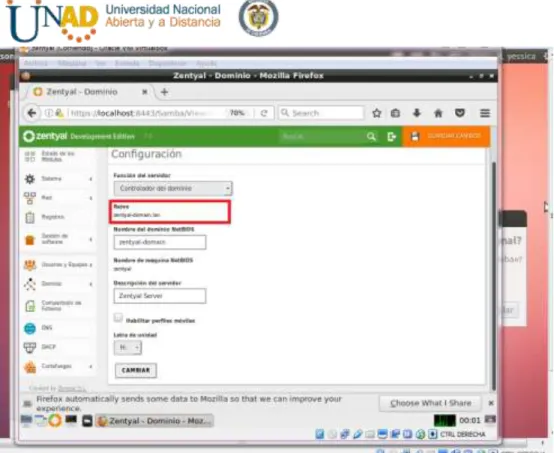
Task: Click the Configuración heading
Action: pyautogui.click(x=146, y=154)
